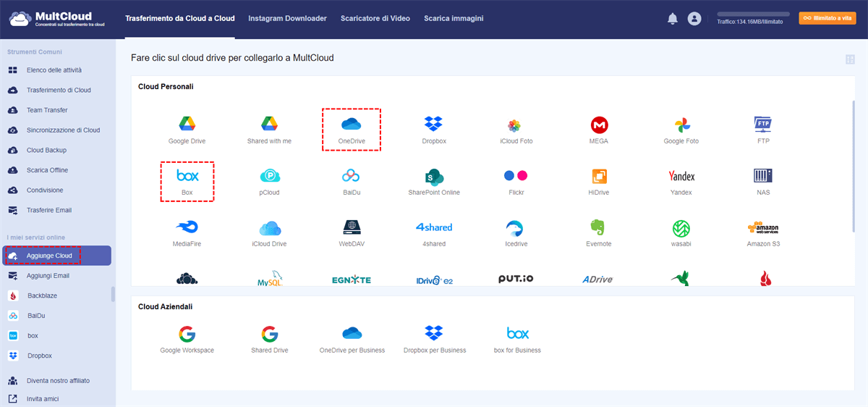The image size is (868, 407).
Task: Add the Dropbox personal cloud
Action: tap(434, 125)
